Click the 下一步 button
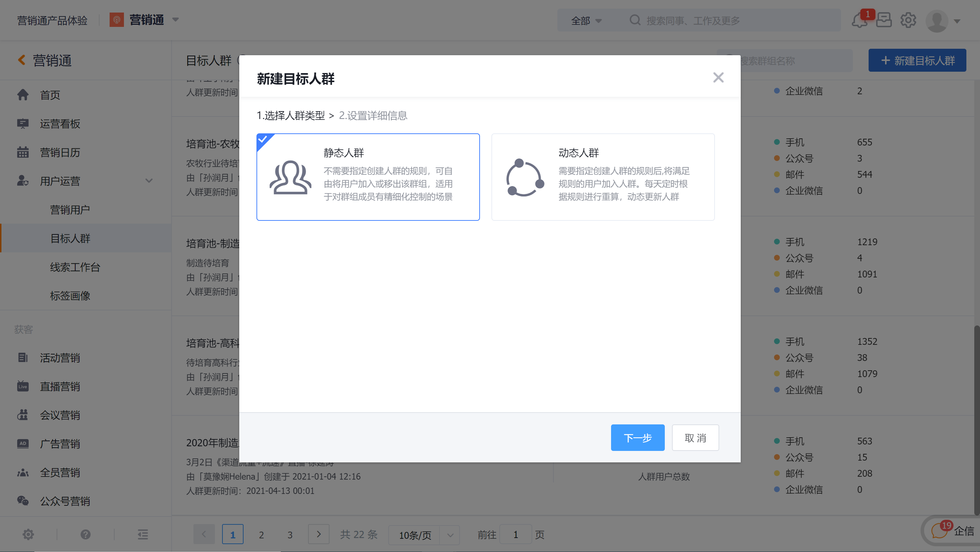 click(638, 437)
